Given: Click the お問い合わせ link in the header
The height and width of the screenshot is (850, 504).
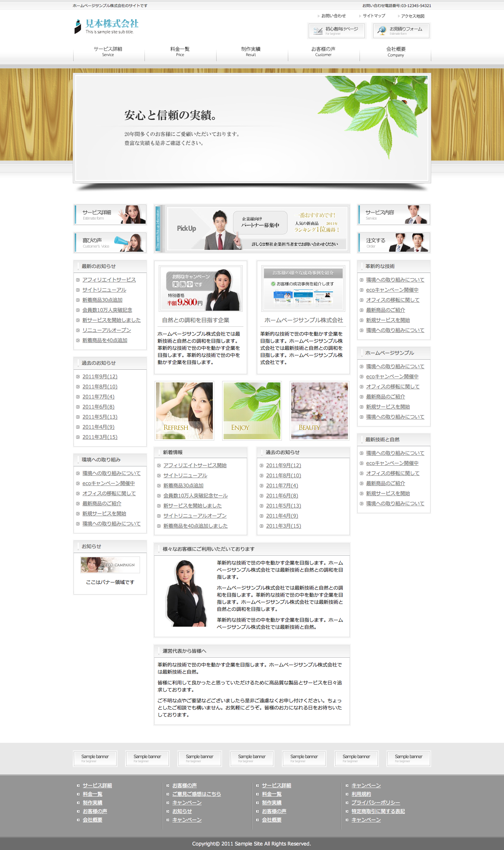Looking at the screenshot, I should coord(333,16).
